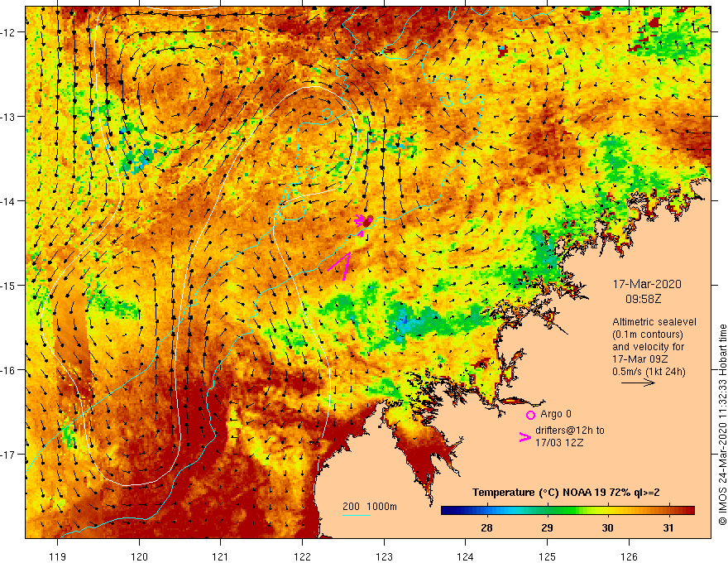This screenshot has height=563, width=728.
Task: Click the IMOS copyright timestamp text
Action: click(722, 426)
